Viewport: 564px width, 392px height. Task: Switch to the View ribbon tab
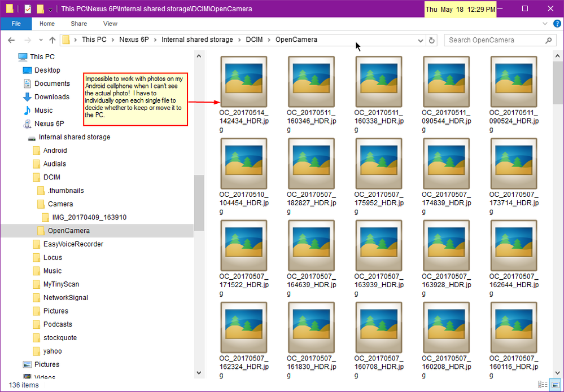click(110, 24)
